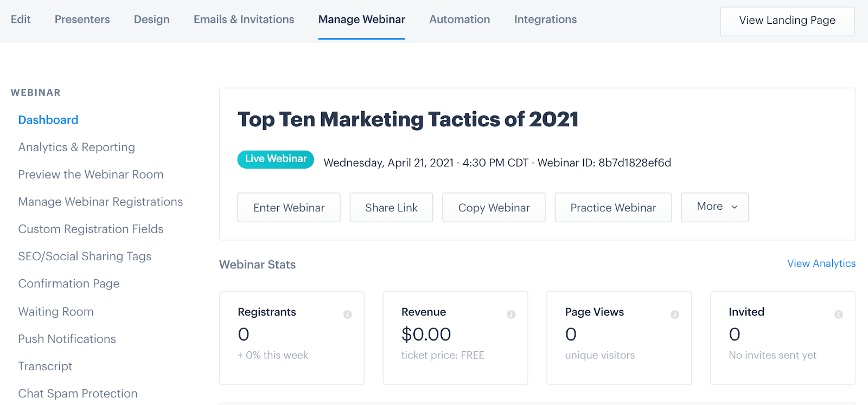
Task: Open the Emails & Invitations tab
Action: click(244, 20)
